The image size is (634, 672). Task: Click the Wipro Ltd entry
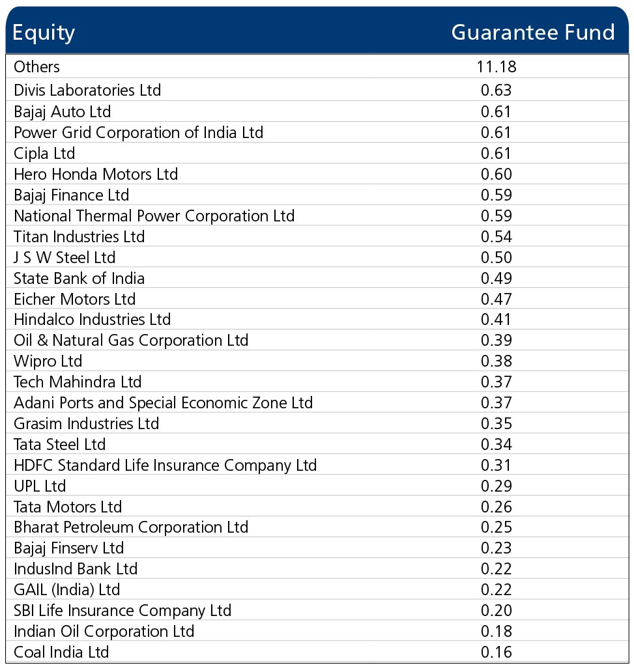(48, 361)
